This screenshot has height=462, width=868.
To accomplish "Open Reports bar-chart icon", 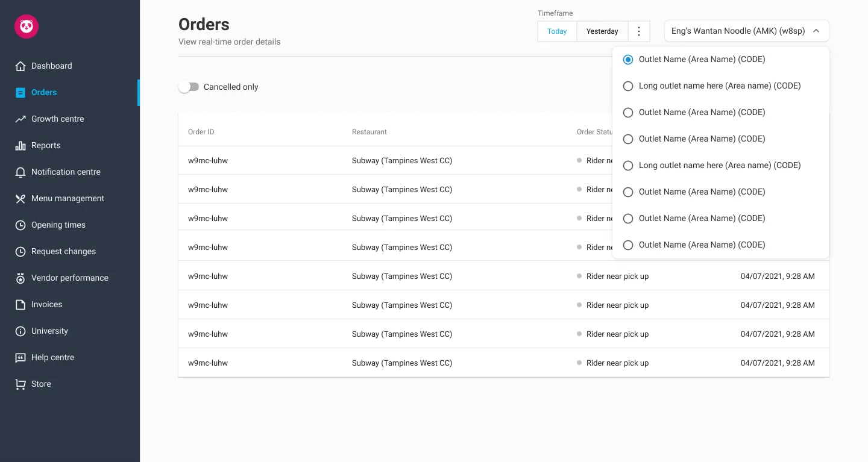I will click(20, 146).
